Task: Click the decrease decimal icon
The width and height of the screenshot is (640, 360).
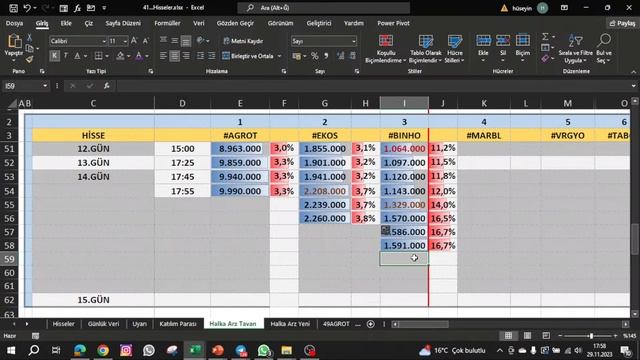Action: (353, 56)
